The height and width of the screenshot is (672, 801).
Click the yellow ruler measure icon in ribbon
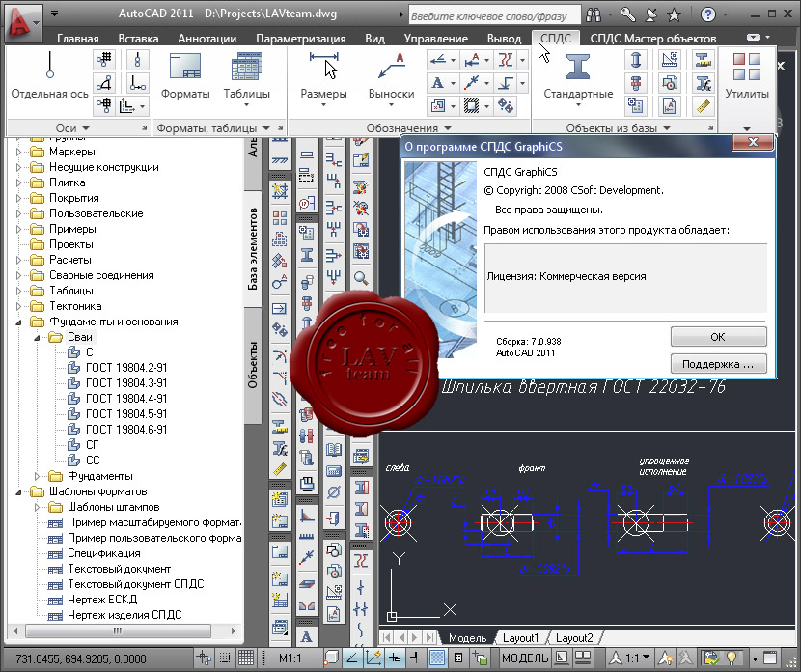pyautogui.click(x=704, y=106)
